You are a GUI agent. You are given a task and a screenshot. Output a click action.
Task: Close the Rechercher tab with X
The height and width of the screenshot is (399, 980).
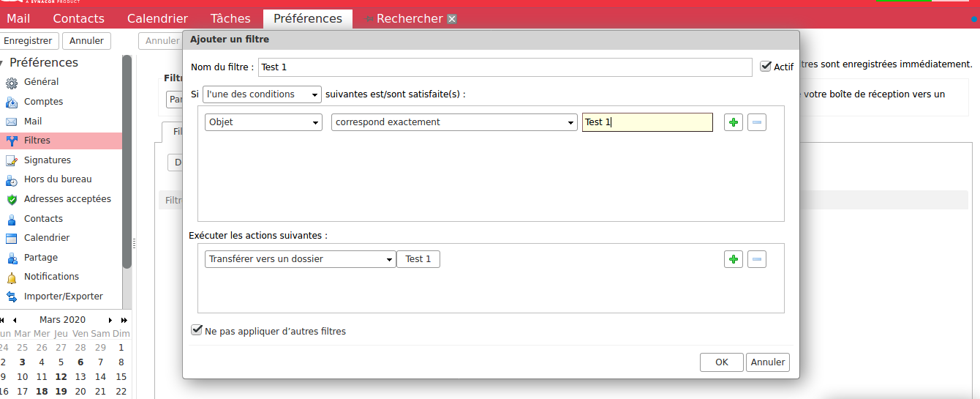coord(452,19)
